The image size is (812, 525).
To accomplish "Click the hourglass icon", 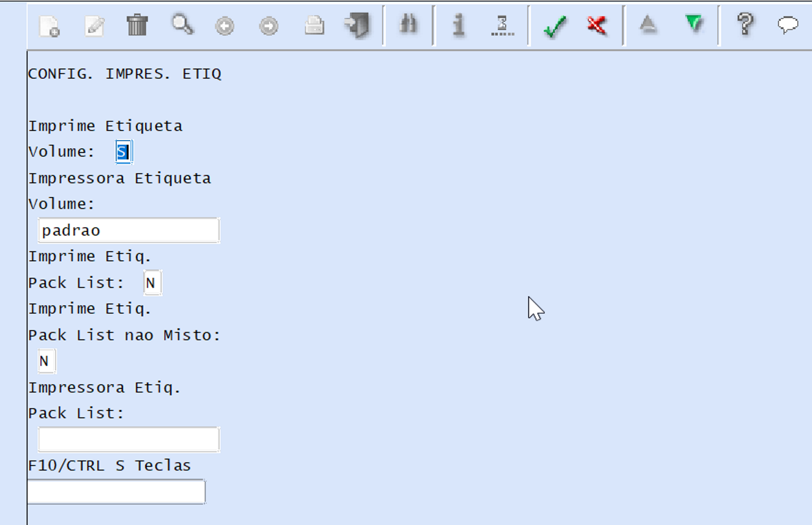I will pyautogui.click(x=503, y=26).
